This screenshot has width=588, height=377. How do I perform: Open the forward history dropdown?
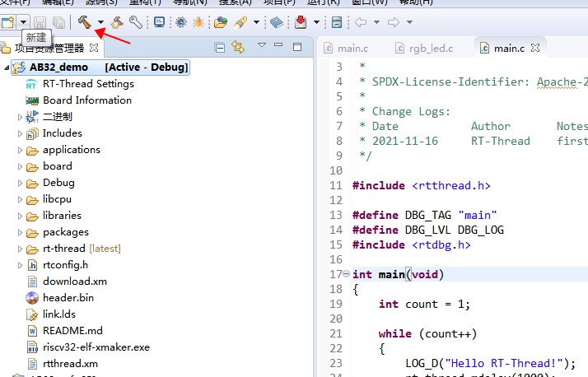pyautogui.click(x=410, y=22)
